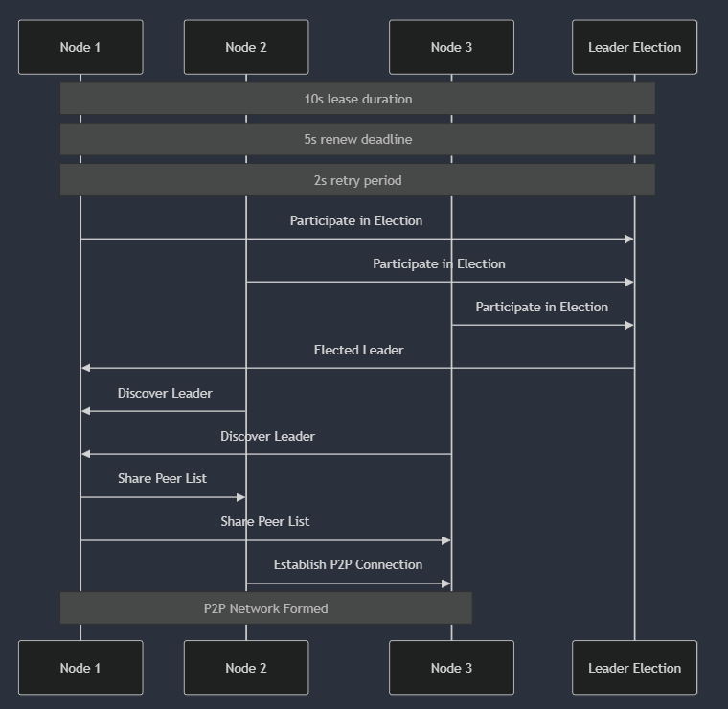This screenshot has height=709, width=728.
Task: Select the "Establish P2P Connection" message label
Action: pos(348,565)
